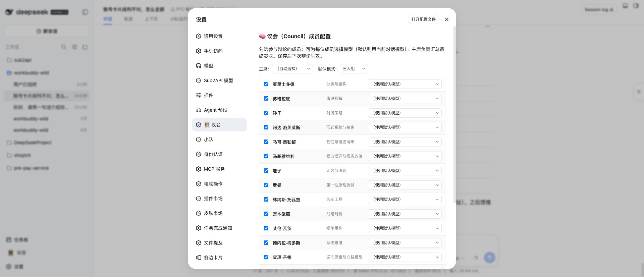644x277 pixels.
Task: Click the MCP 服务 icon
Action: tap(199, 169)
